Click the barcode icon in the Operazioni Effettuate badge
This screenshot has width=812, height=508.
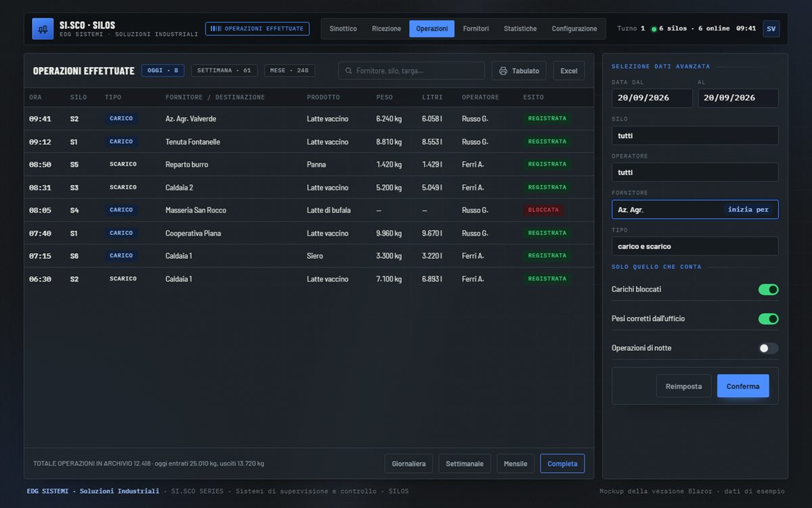(x=216, y=28)
